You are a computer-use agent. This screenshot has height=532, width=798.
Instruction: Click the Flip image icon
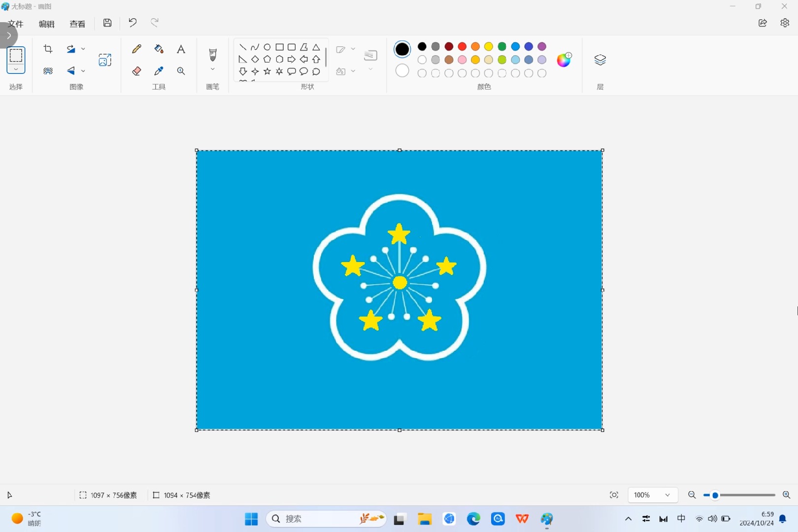click(71, 71)
